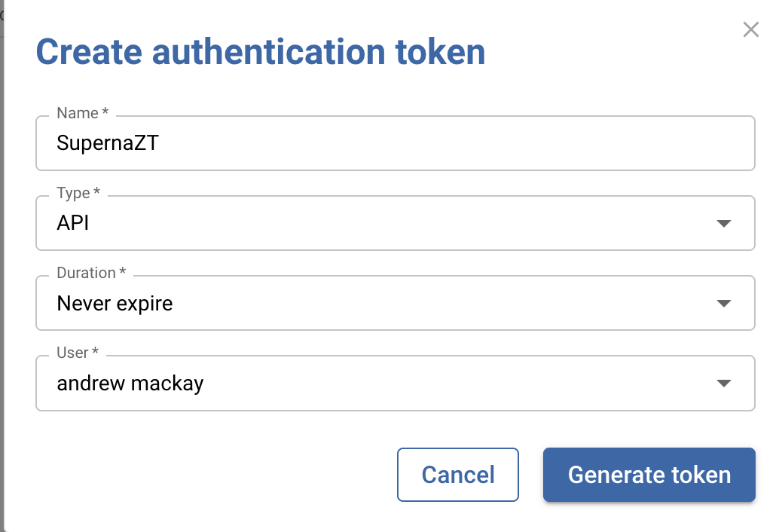Expand the User dropdown arrow

tap(723, 384)
